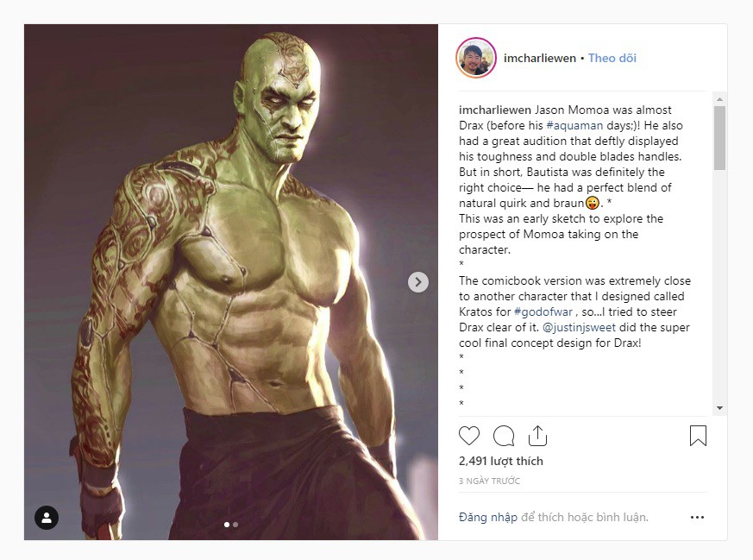This screenshot has width=753, height=560.
Task: Open the #godofwar hashtag
Action: click(x=543, y=311)
